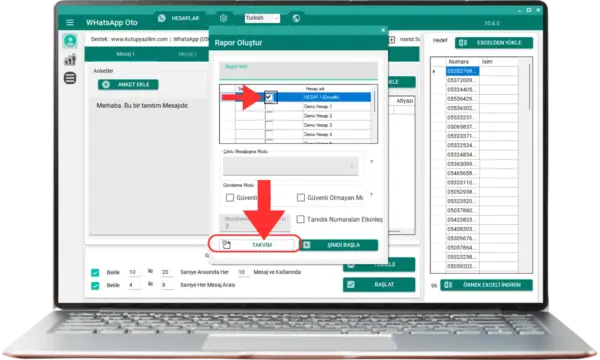Open the Turkish language dropdown
The image size is (600, 360).
point(262,18)
